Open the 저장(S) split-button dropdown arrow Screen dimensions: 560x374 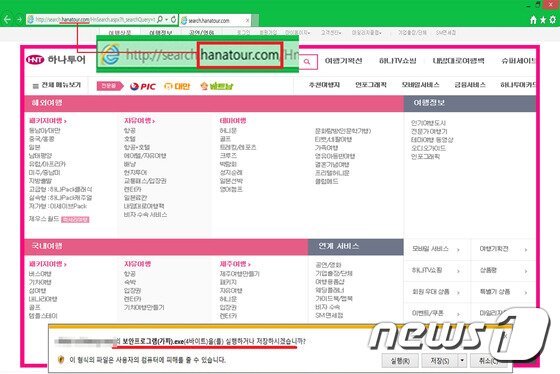coord(462,360)
